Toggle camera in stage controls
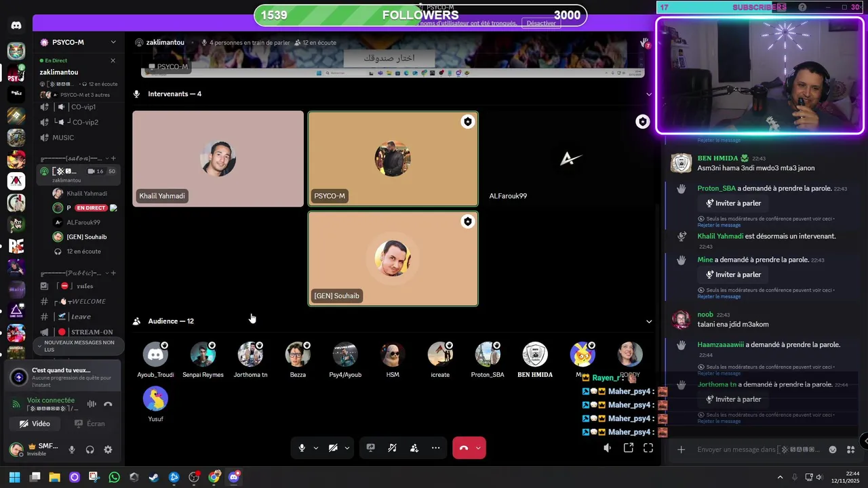The width and height of the screenshot is (868, 488). 333,448
